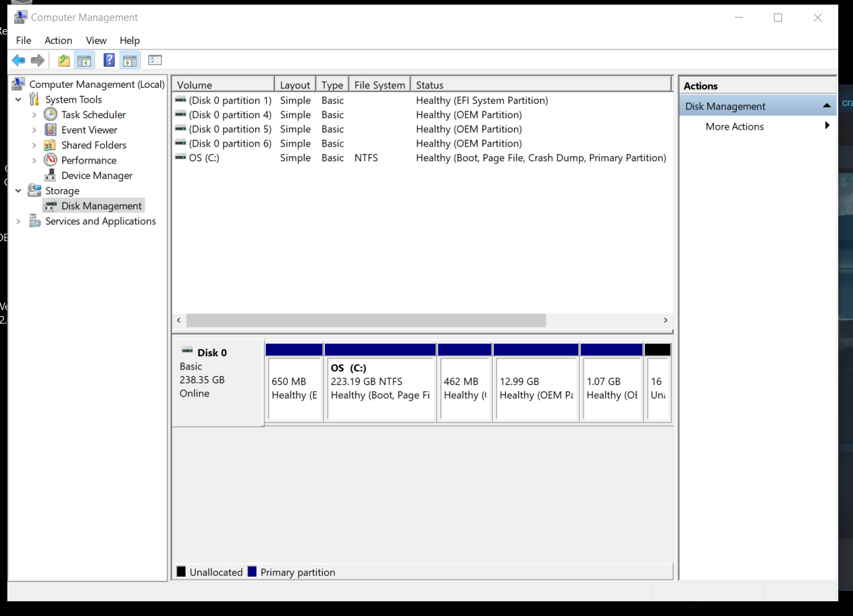Click the Disk 0 drive icon
853x616 pixels.
pyautogui.click(x=187, y=352)
